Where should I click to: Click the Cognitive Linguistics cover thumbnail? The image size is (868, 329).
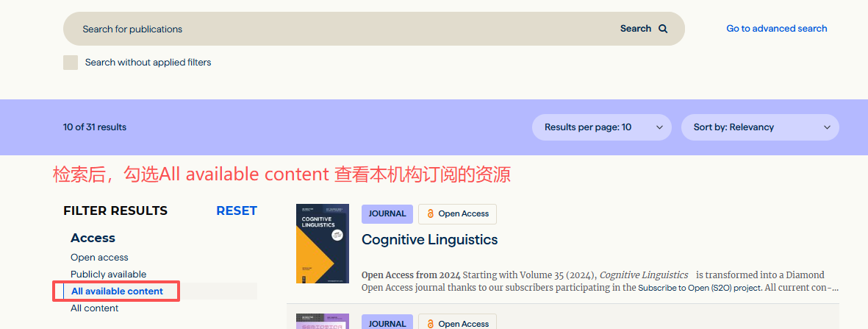pos(322,244)
